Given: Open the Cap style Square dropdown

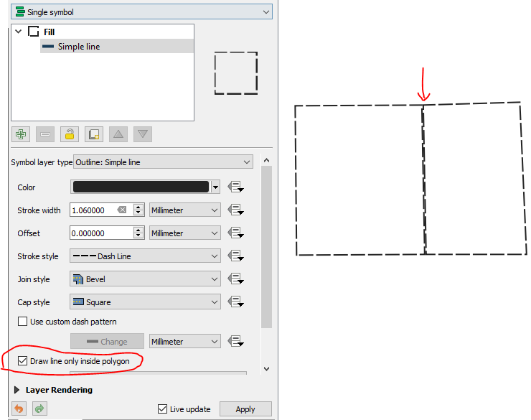Looking at the screenshot, I should pyautogui.click(x=145, y=302).
